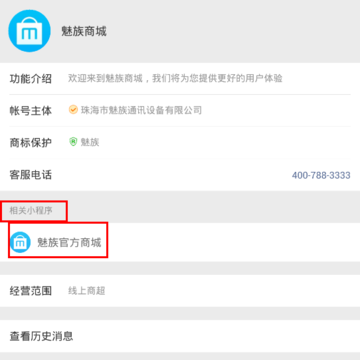The height and width of the screenshot is (360, 360).
Task: Select the 功能介绍 label
Action: coord(31,79)
